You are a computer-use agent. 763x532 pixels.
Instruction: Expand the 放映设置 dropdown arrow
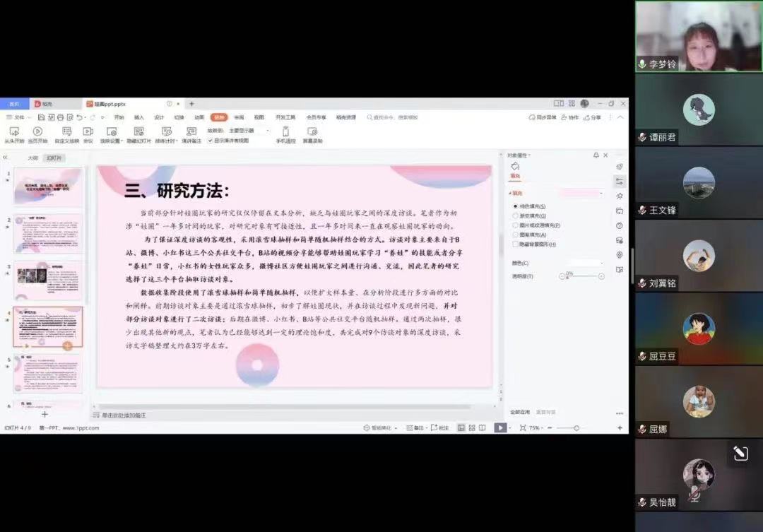[x=122, y=141]
